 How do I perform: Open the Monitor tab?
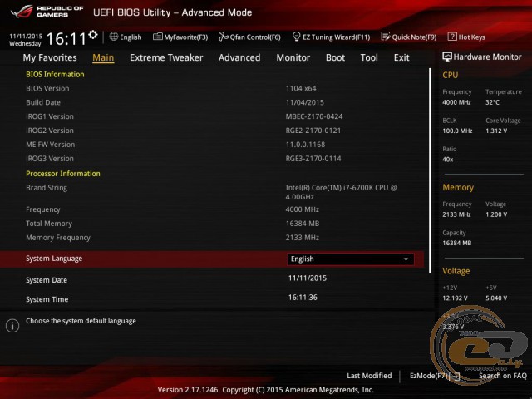coord(293,57)
